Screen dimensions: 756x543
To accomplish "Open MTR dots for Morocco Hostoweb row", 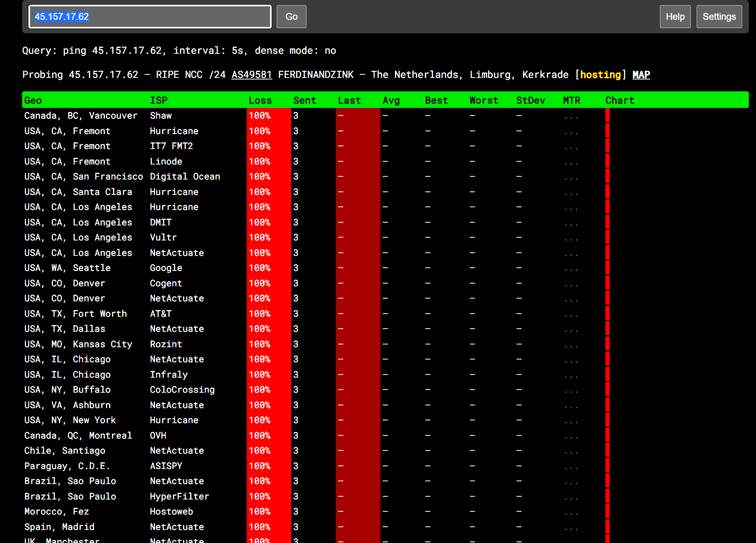I will point(571,513).
